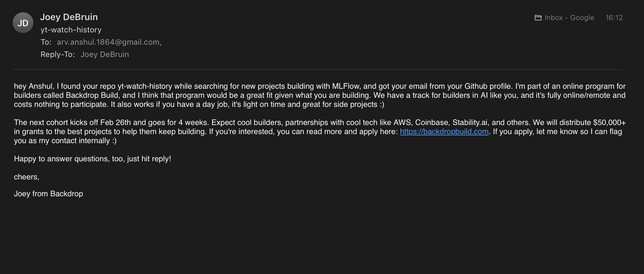The image size is (644, 274).
Task: Click recipient address arv.anshul.1864@gmail.com
Action: (108, 42)
